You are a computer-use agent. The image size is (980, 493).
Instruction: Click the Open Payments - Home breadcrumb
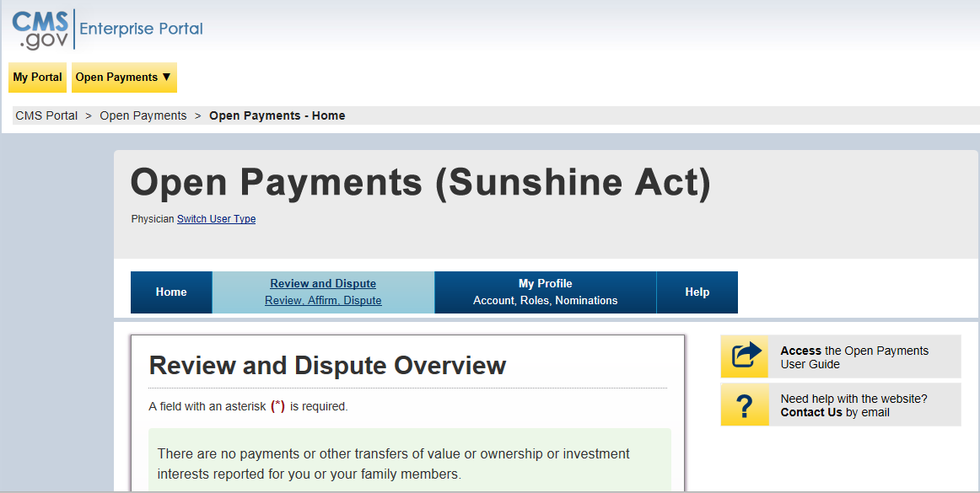point(277,115)
